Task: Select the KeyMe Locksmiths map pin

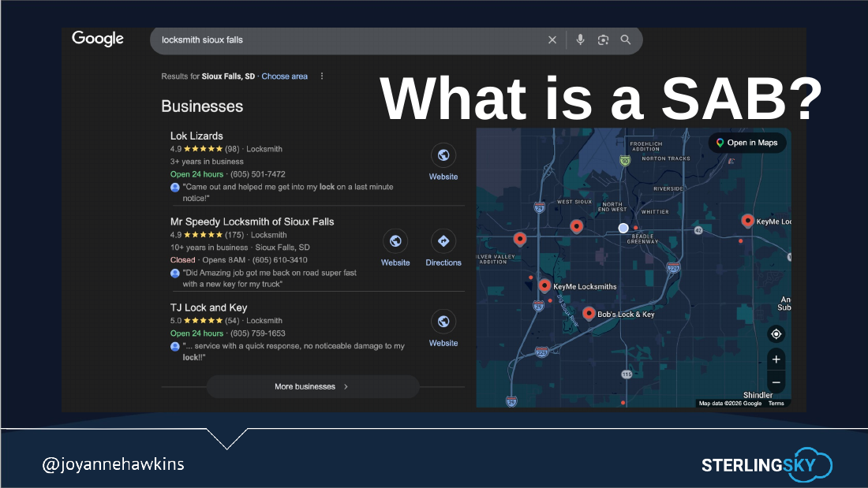Action: coord(544,285)
